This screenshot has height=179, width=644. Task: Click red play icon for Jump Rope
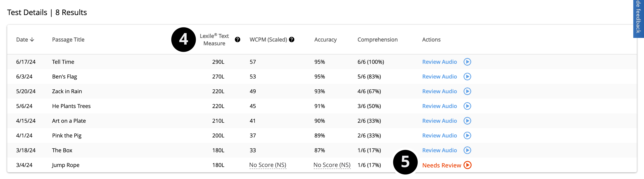467,165
